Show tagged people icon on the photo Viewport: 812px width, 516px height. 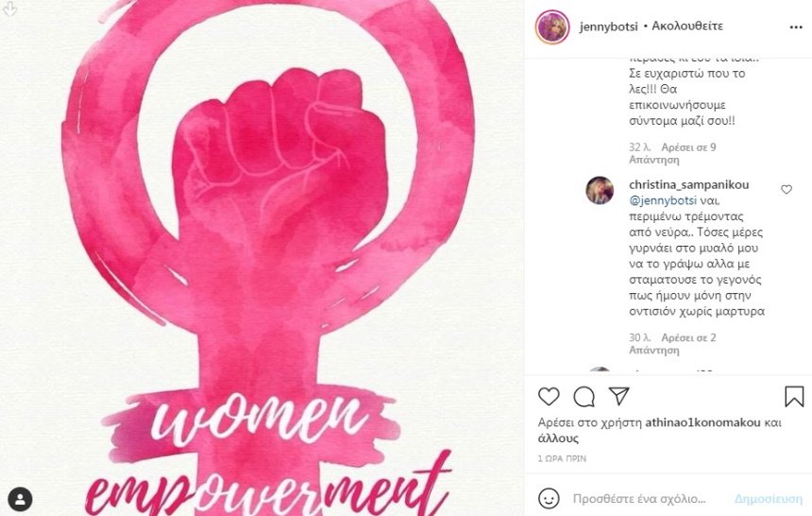(20, 499)
